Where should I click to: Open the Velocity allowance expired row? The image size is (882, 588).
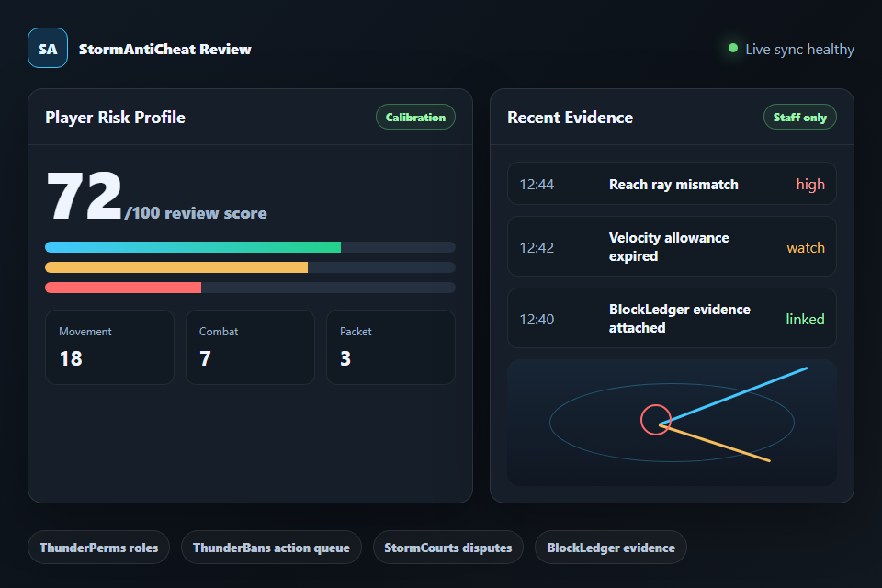pos(672,246)
